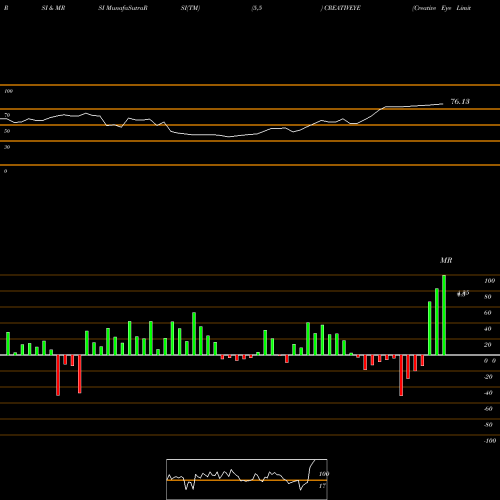
Task: Click the tallest green MR bar reaching 100
Action: pyautogui.click(x=444, y=315)
